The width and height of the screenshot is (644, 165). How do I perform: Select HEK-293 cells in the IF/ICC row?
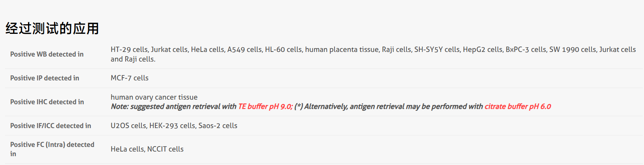click(172, 126)
